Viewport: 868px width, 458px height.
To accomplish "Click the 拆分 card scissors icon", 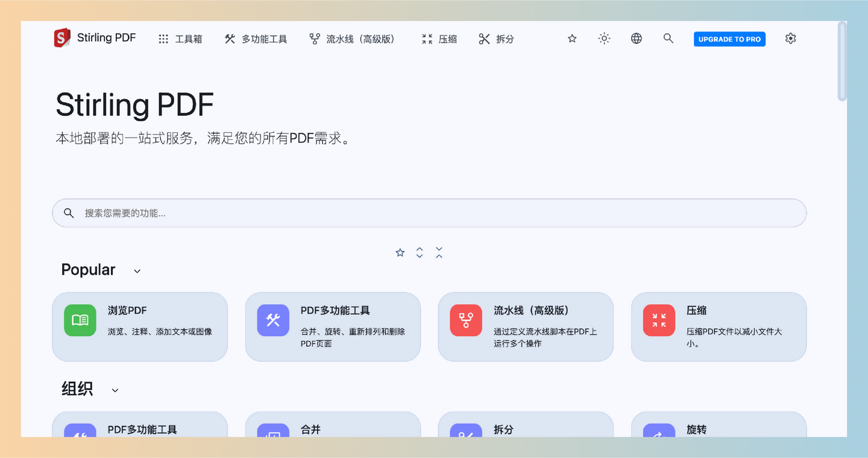I will [466, 431].
